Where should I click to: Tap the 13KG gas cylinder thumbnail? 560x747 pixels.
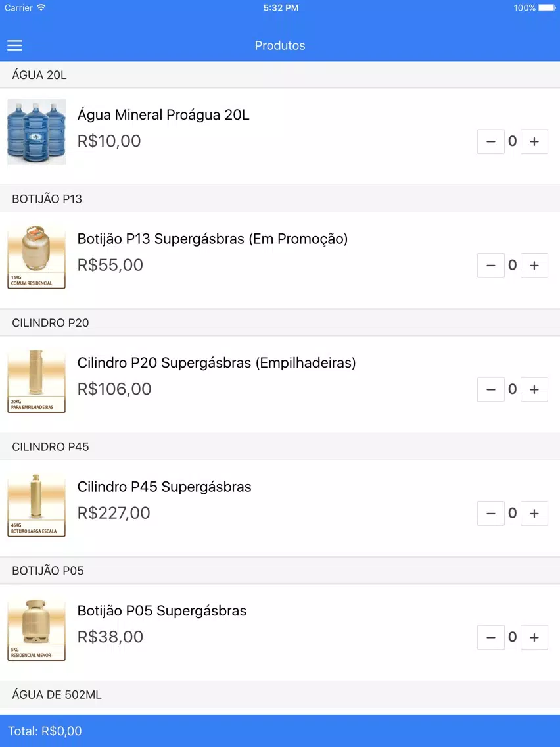(36, 256)
